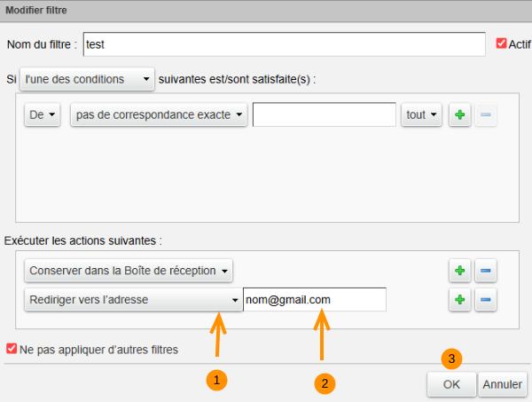The image size is (532, 402).
Task: Toggle the Actif checkbox
Action: [501, 43]
